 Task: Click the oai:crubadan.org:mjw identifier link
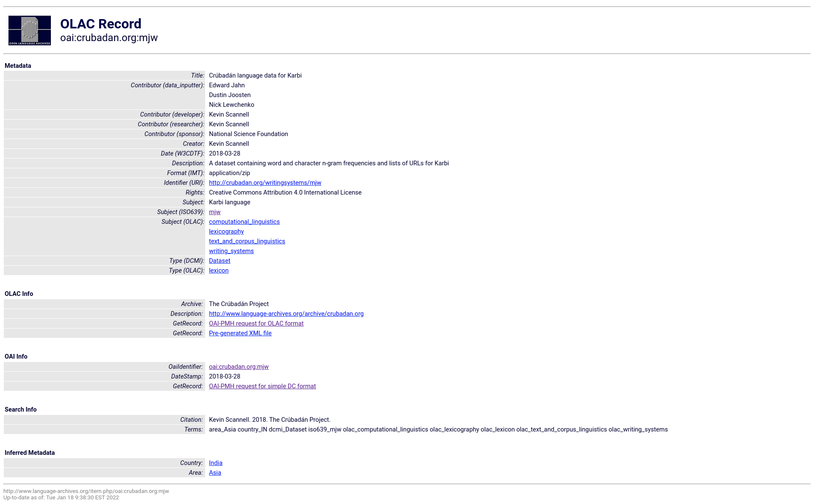239,367
